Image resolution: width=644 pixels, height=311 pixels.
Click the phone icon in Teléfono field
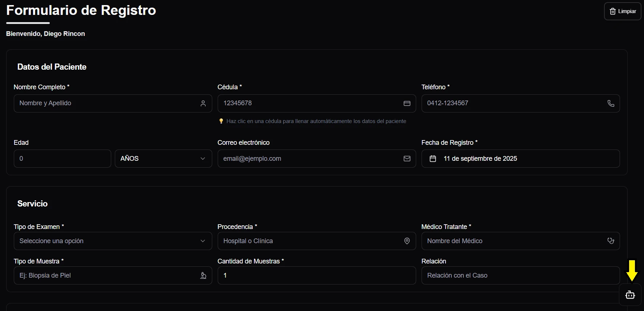pyautogui.click(x=611, y=103)
